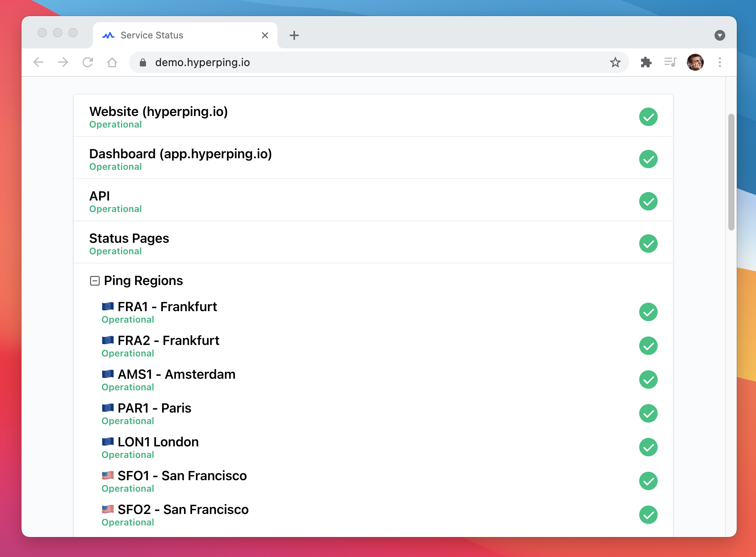Open the extensions puzzle icon

646,62
